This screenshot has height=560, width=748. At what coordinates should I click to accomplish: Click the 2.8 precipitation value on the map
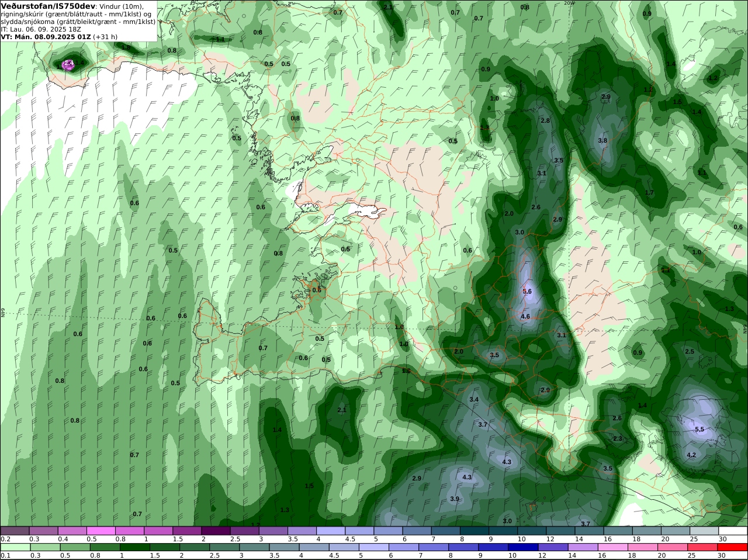[x=545, y=120]
